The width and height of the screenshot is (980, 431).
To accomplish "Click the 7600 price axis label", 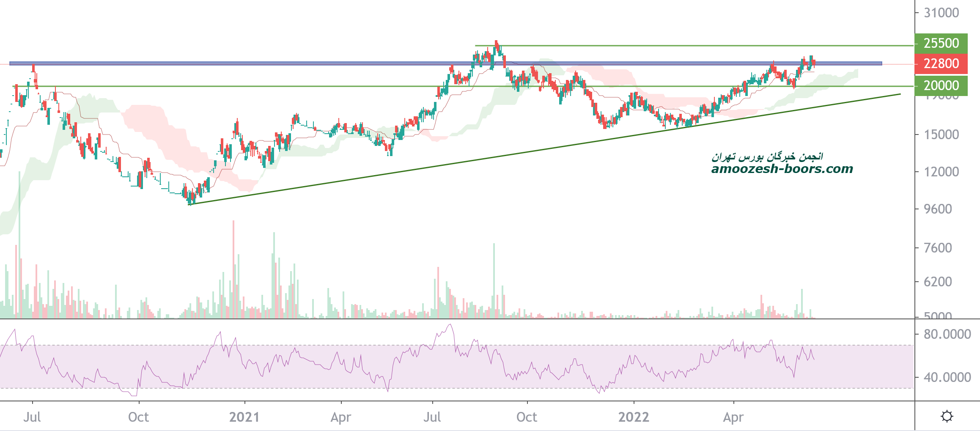I will [x=938, y=247].
